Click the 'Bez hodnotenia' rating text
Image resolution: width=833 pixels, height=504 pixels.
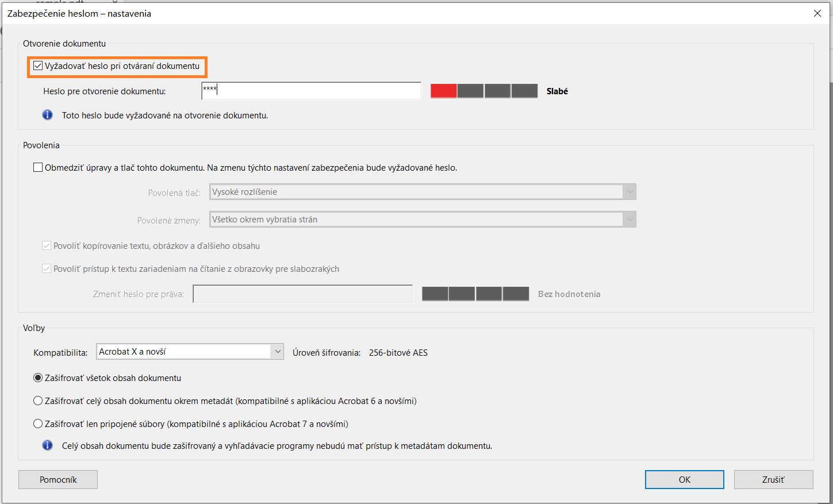(569, 294)
